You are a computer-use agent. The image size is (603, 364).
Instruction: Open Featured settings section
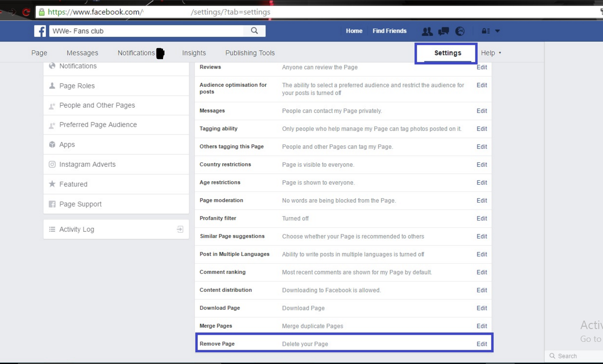click(x=116, y=184)
